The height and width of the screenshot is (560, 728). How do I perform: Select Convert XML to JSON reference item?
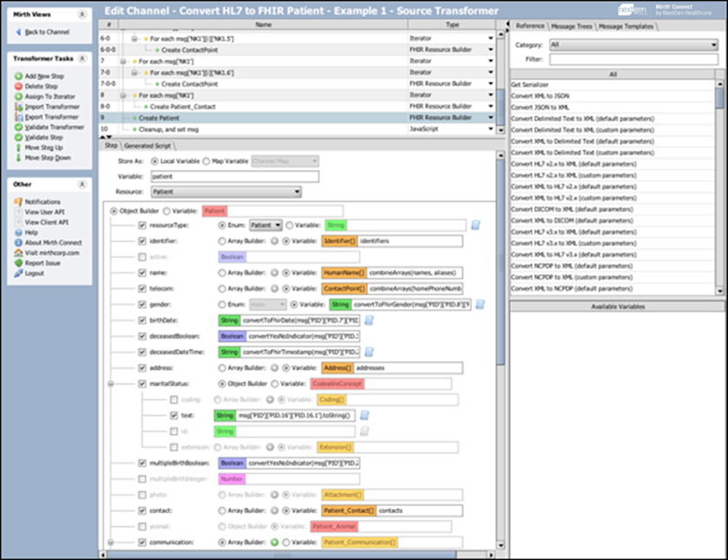pyautogui.click(x=541, y=96)
